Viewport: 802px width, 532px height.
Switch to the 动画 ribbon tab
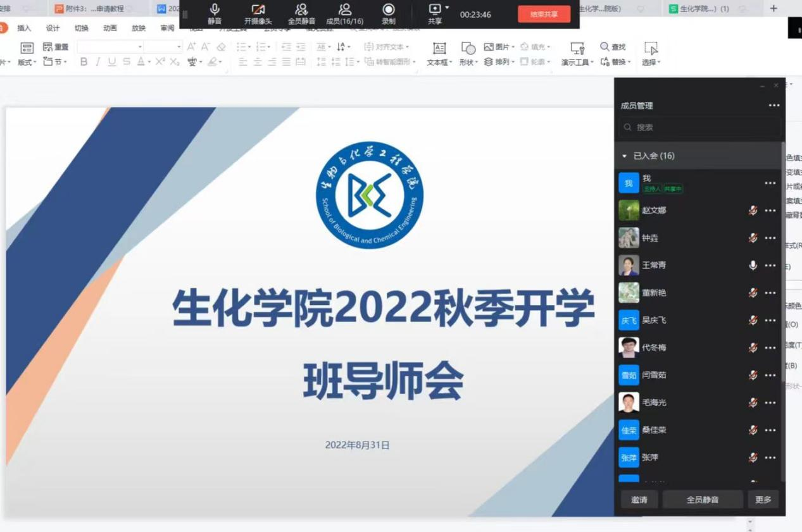coord(110,28)
